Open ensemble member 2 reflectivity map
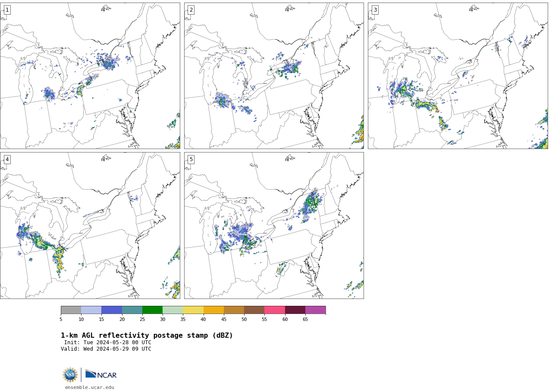This screenshot has height=392, width=552. point(274,76)
